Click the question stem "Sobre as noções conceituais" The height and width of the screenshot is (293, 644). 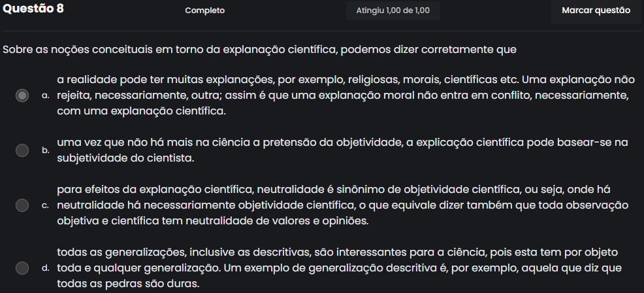pos(260,50)
